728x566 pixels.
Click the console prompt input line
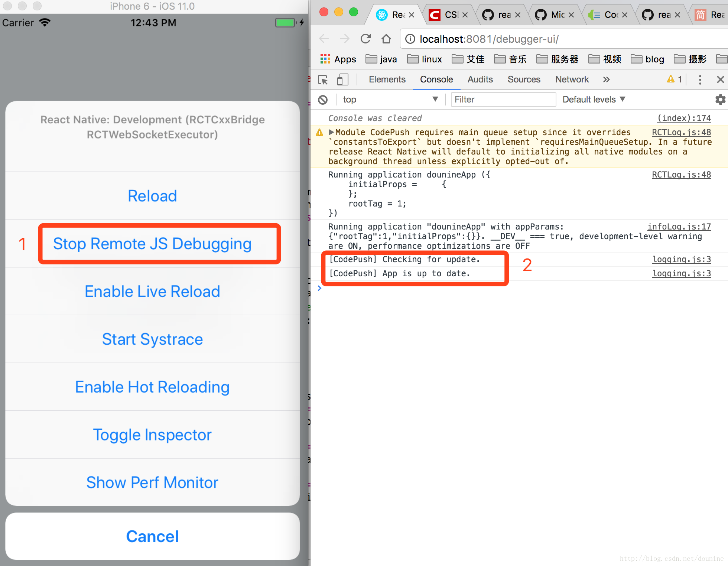click(520, 288)
